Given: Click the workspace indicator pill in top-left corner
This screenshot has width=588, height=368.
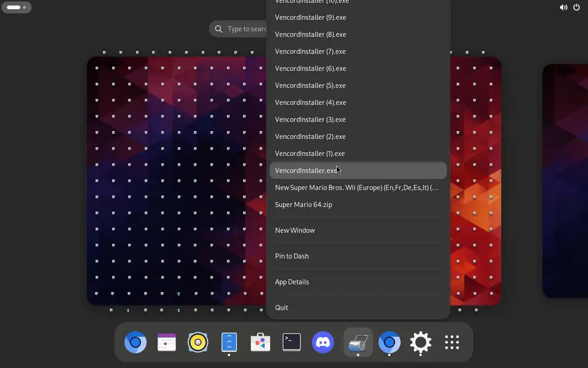Looking at the screenshot, I should pyautogui.click(x=17, y=7).
